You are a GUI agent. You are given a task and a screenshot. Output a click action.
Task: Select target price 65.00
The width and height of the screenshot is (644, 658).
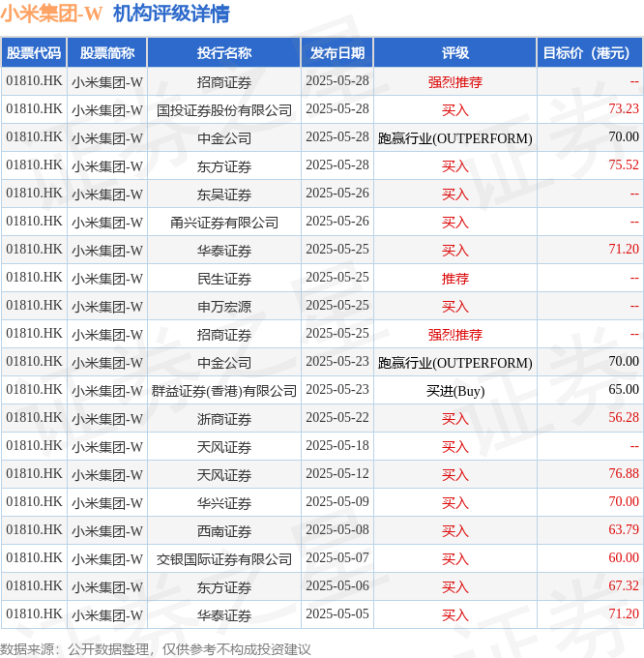point(624,390)
